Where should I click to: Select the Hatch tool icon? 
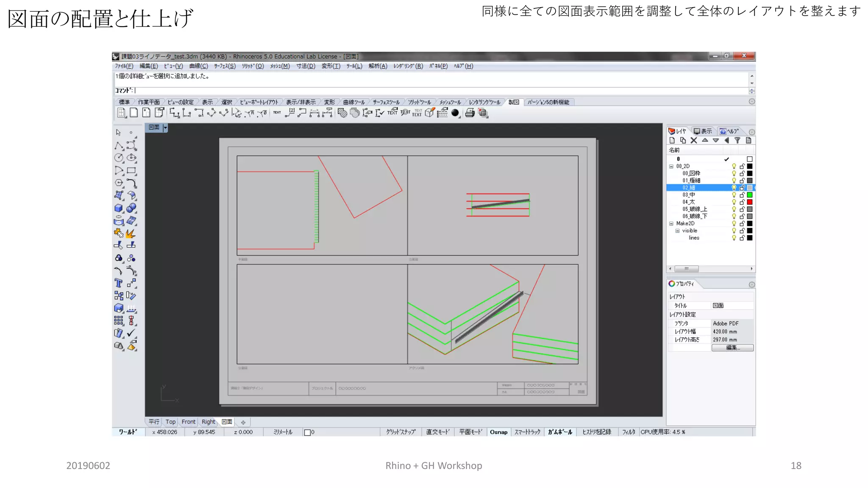[342, 113]
